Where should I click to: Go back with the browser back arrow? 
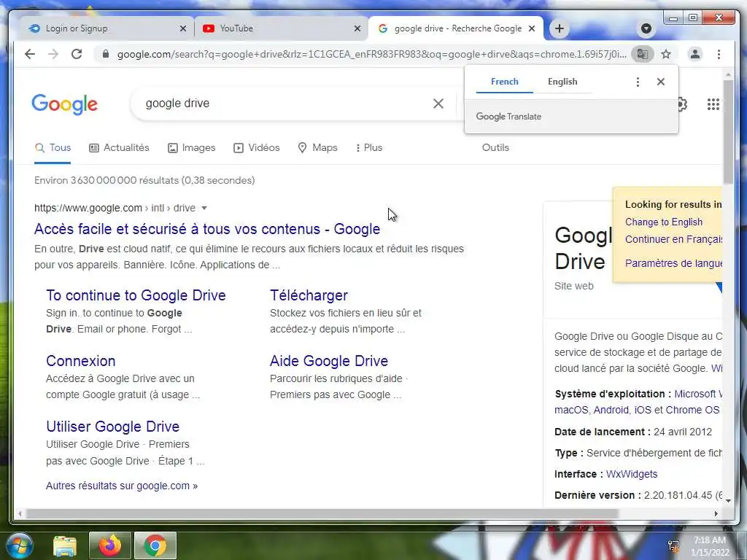[29, 54]
